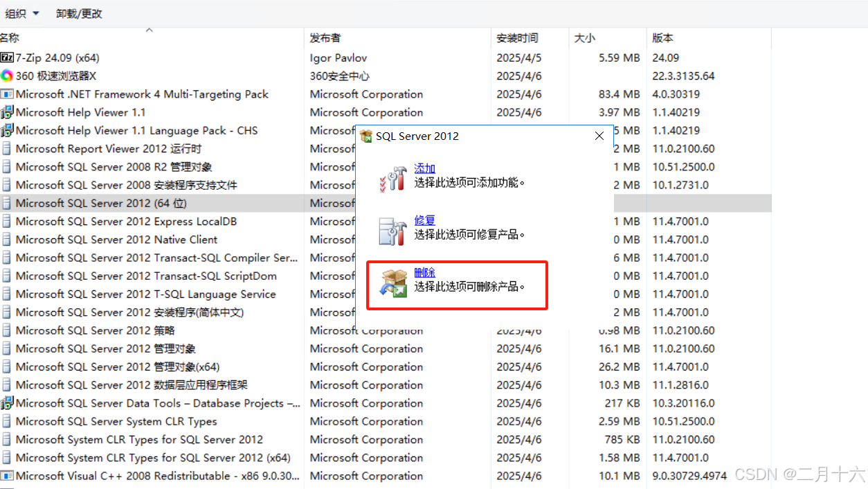This screenshot has height=489, width=868.
Task: Click the Visual C++ 2008 Redistributable icon
Action: [7, 476]
